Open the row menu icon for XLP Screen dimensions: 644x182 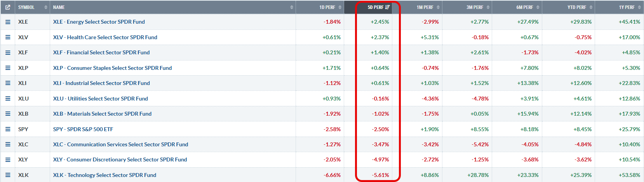point(8,68)
